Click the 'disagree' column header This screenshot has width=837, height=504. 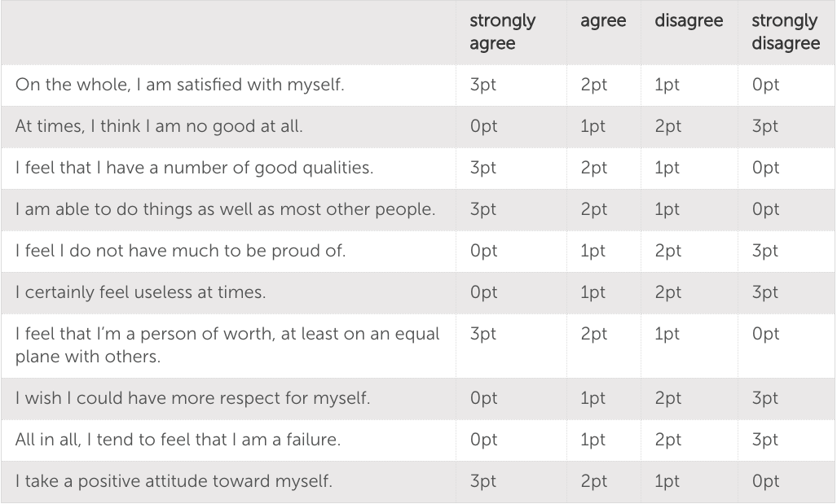(688, 22)
